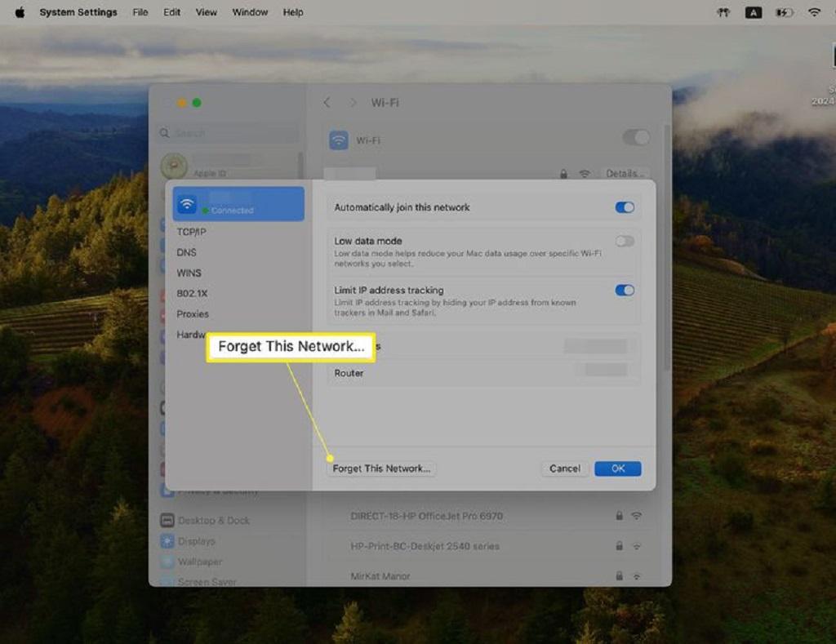Click the green full-screen window button
The height and width of the screenshot is (644, 836).
click(x=197, y=102)
